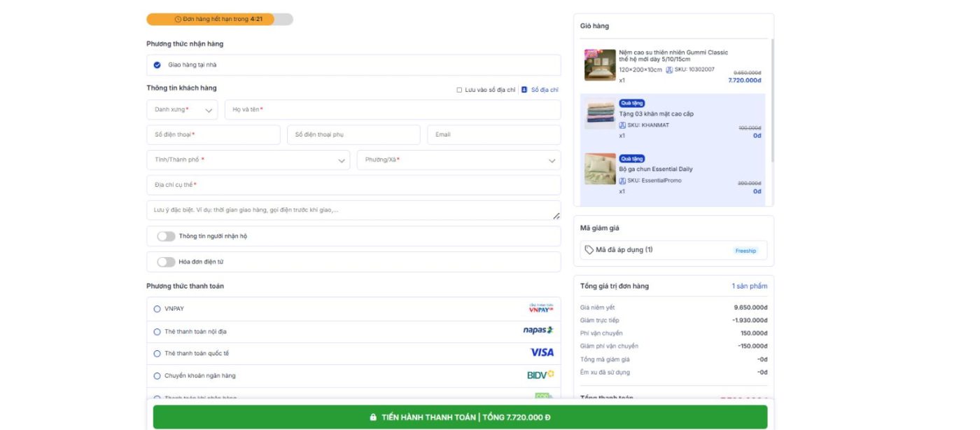Screen dimensions: 980x430
Task: Click the address book icon
Action: point(524,90)
